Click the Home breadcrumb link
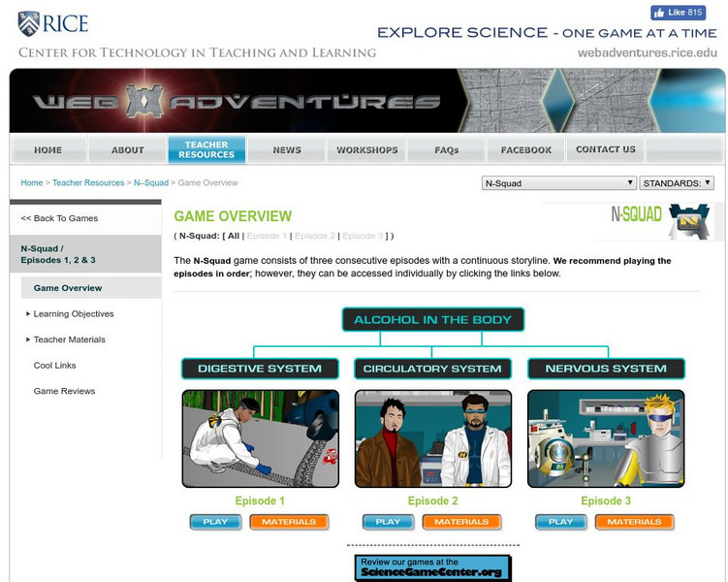 32,182
